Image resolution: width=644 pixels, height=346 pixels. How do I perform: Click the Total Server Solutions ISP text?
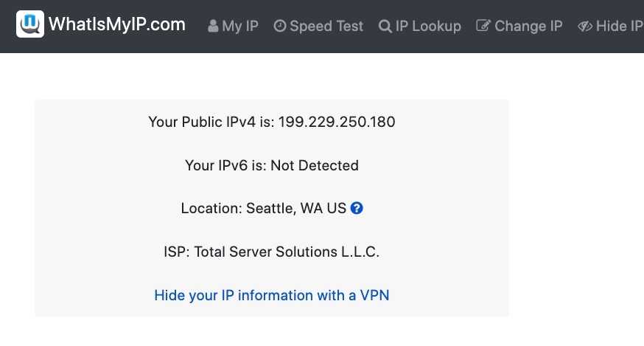point(287,252)
